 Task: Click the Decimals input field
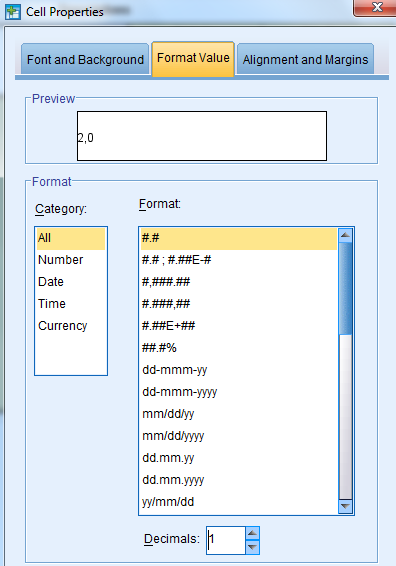[x=226, y=540]
